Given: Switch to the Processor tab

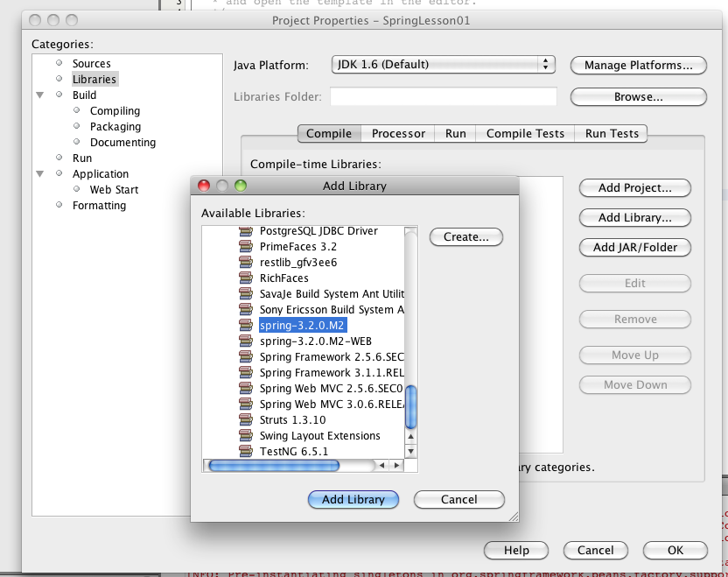Looking at the screenshot, I should [398, 134].
